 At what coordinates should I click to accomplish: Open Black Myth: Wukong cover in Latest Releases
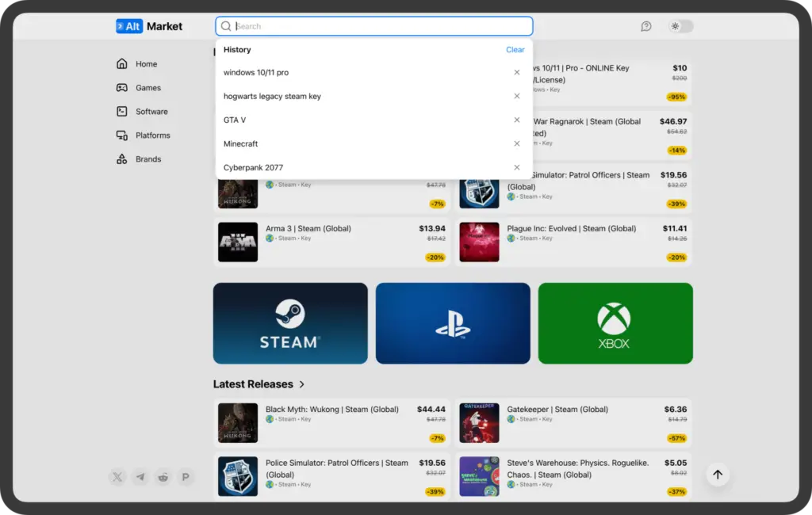point(238,423)
